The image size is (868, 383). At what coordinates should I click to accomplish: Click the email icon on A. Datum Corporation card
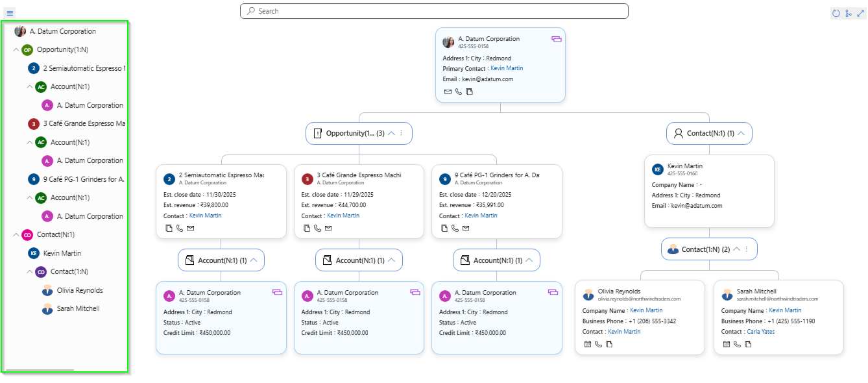click(x=448, y=92)
